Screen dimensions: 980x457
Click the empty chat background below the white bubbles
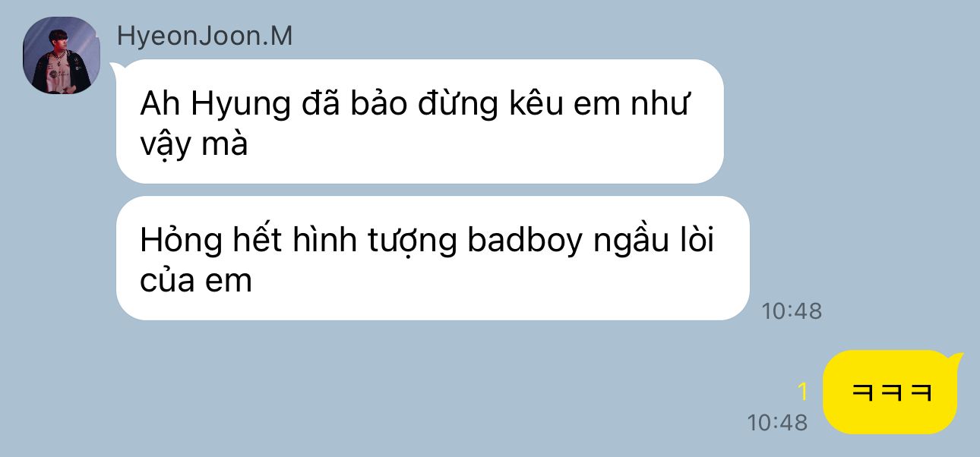[380, 387]
